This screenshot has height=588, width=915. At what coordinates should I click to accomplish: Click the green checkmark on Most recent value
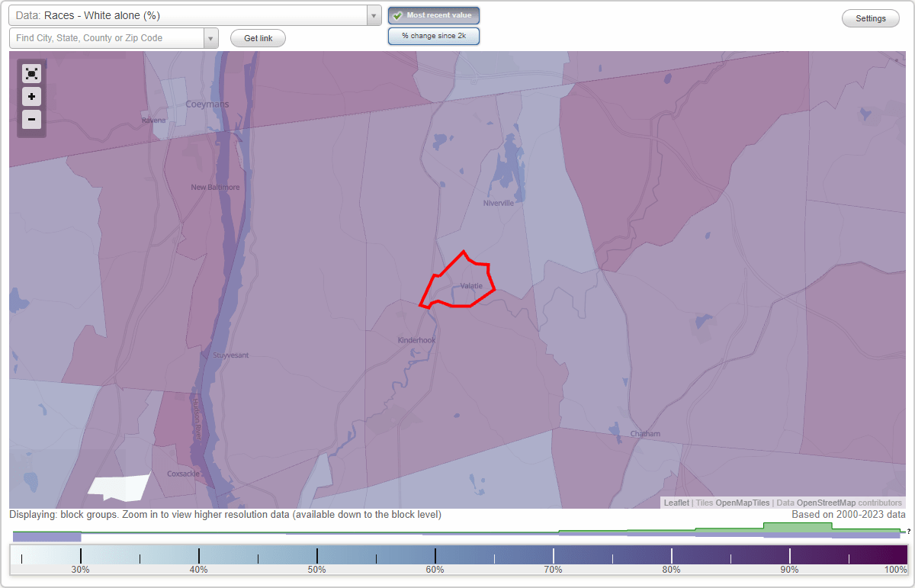coord(399,14)
